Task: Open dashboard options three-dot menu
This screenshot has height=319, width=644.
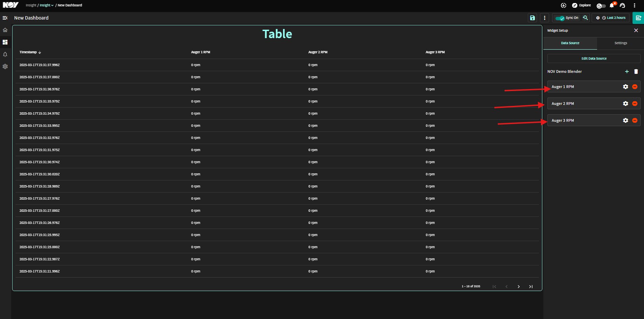Action: click(545, 18)
